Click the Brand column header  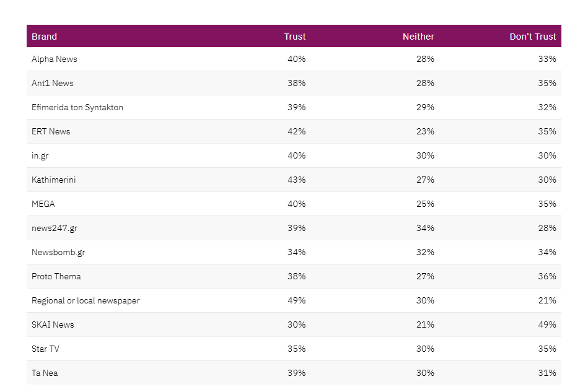44,37
